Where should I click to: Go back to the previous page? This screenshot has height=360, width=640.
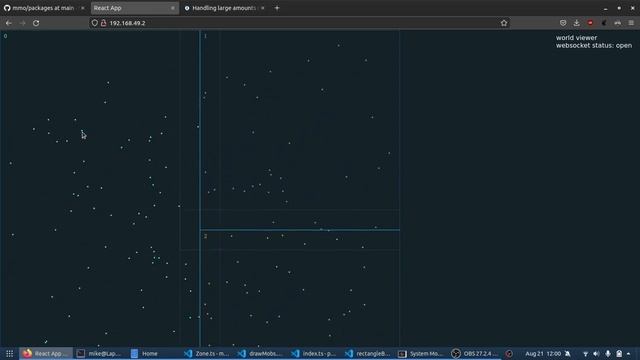click(9, 23)
